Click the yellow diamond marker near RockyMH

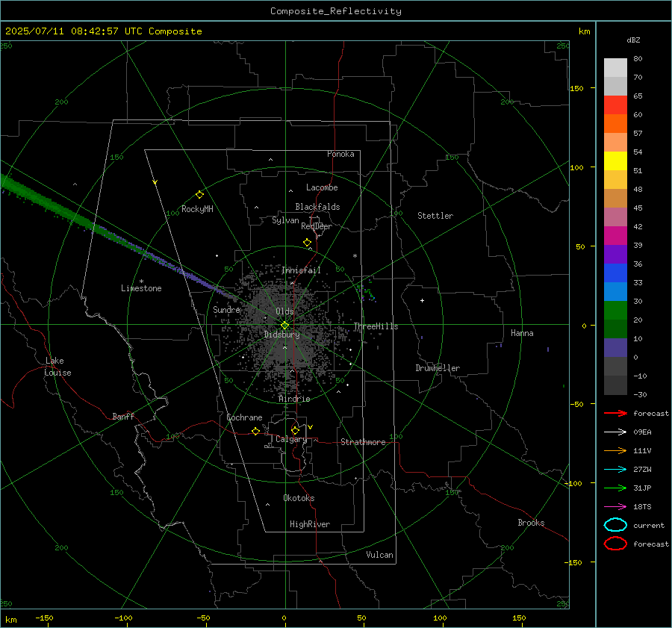point(199,195)
